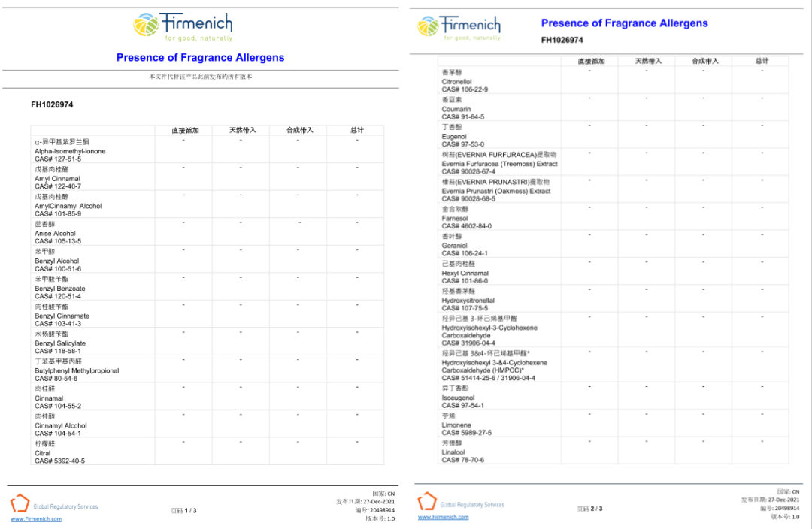This screenshot has height=529, width=812.
Task: Select the FH1026974 code on page 1
Action: click(52, 104)
